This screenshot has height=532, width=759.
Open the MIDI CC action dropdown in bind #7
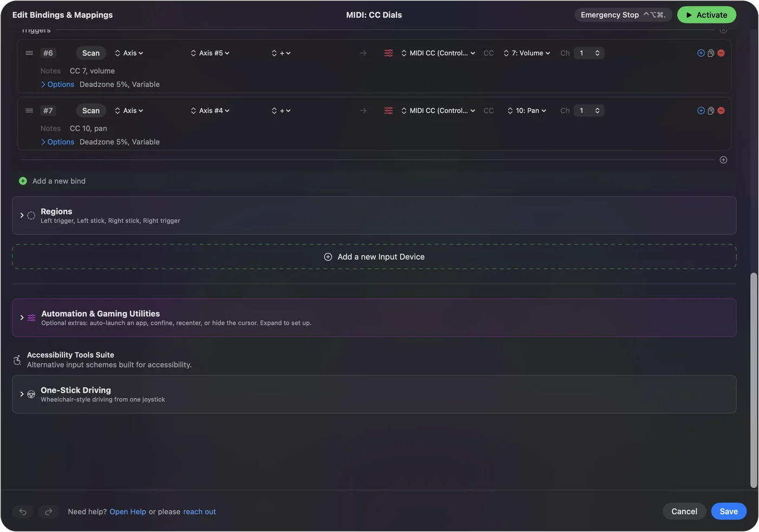tap(438, 111)
